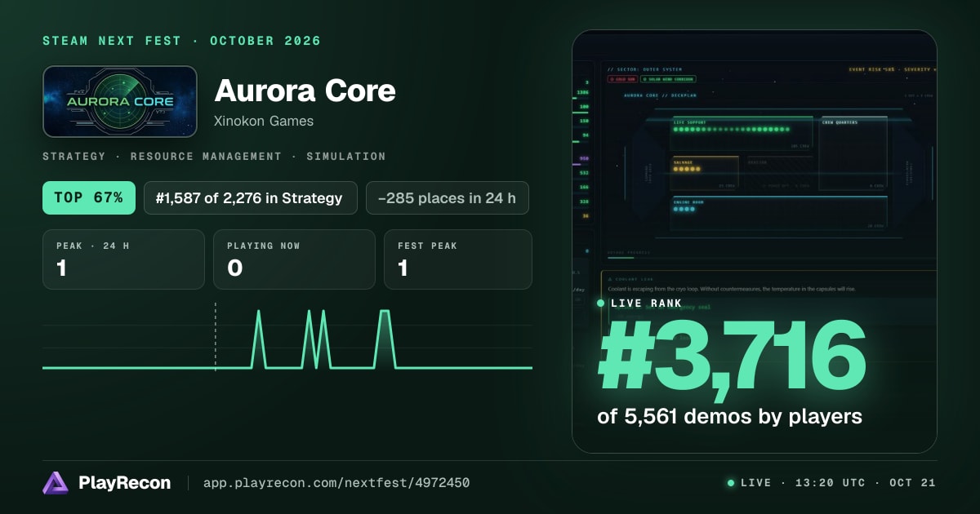Click the 'OCT 21' date in footer

point(912,483)
